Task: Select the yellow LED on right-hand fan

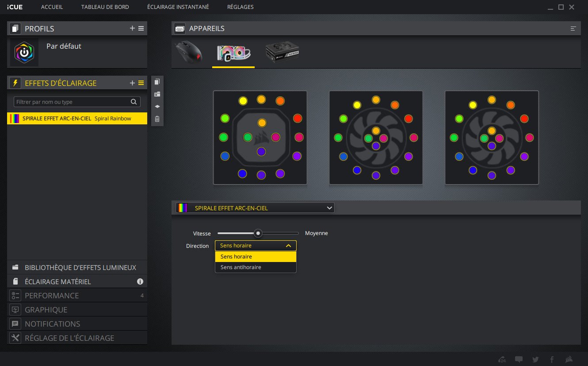Action: 473,105
